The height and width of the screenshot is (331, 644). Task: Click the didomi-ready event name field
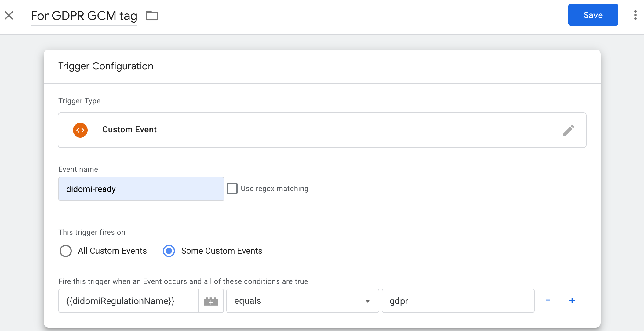pyautogui.click(x=141, y=189)
